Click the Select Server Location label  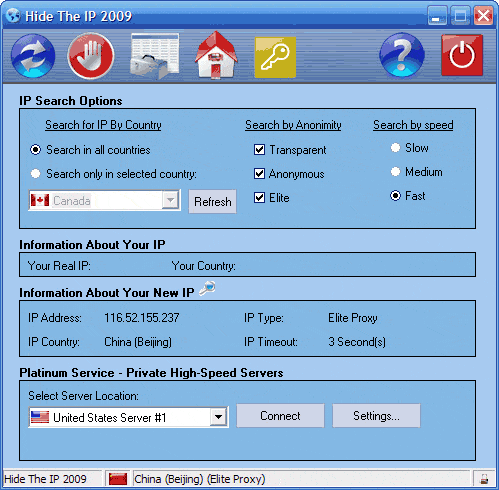(x=83, y=396)
